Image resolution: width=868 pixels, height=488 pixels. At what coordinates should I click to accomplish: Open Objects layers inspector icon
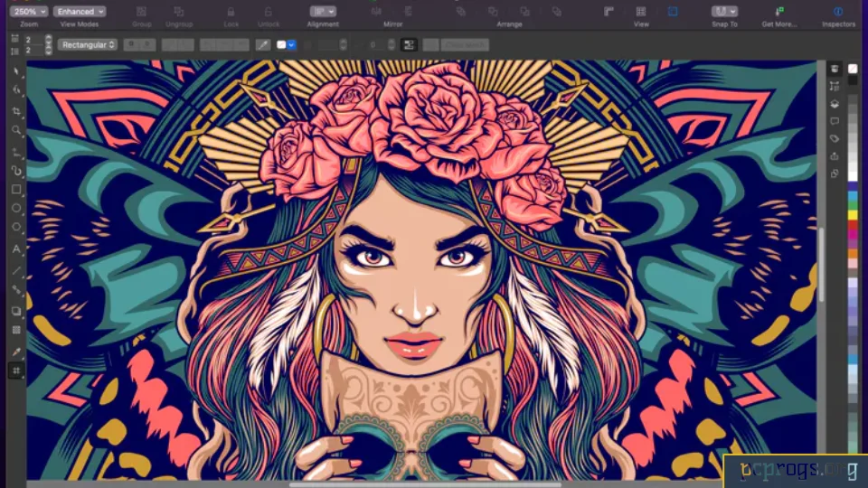coord(835,104)
